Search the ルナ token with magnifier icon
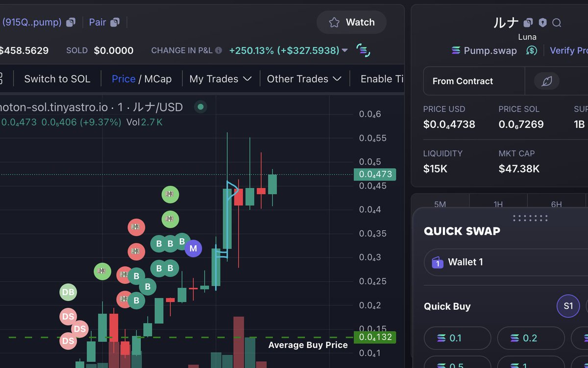 tap(557, 23)
